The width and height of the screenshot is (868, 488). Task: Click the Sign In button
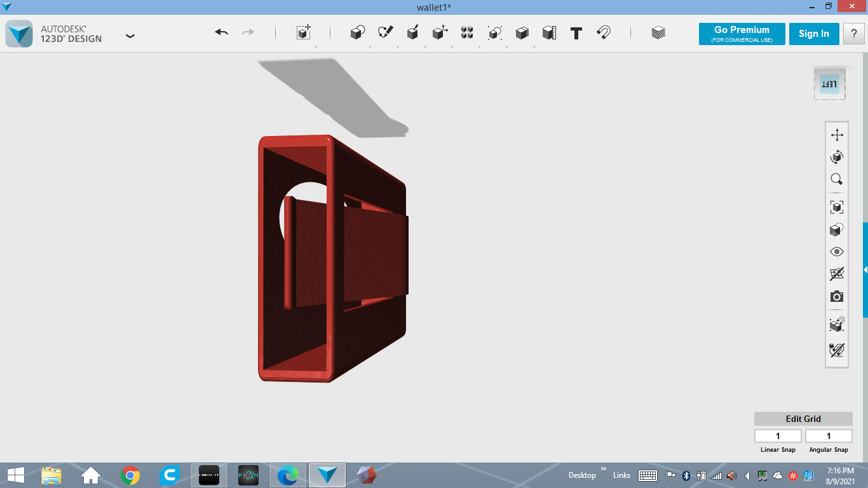(x=813, y=34)
